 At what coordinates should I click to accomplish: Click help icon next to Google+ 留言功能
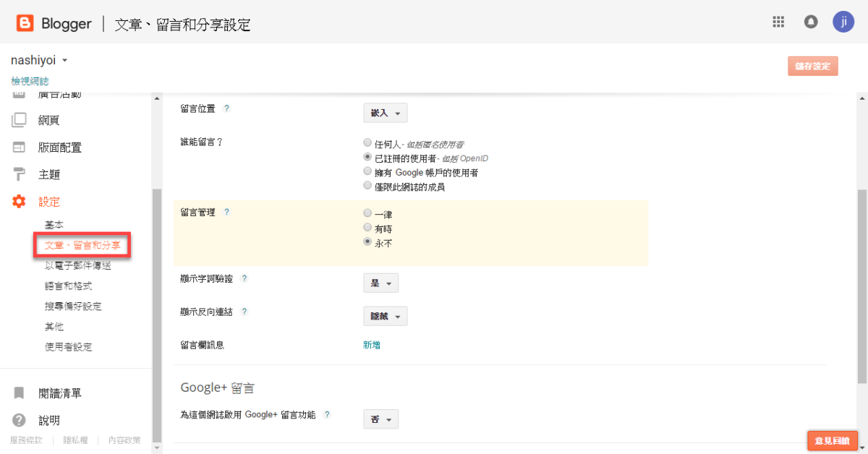pyautogui.click(x=327, y=415)
